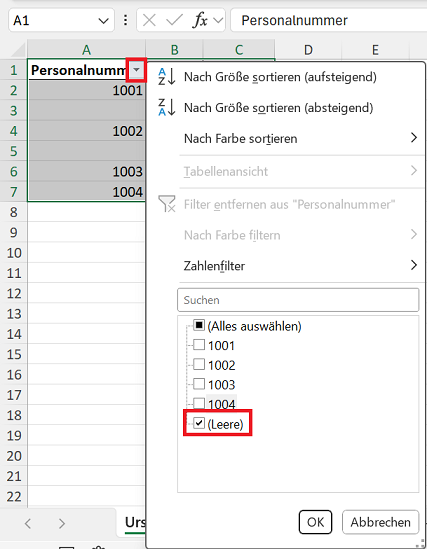Uncheck the (Leere) checkbox

pyautogui.click(x=199, y=423)
